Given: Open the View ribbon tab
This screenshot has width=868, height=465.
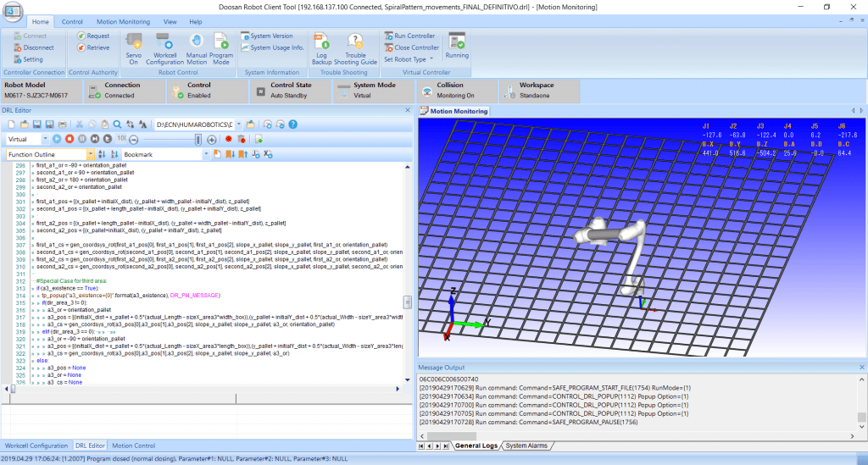Looking at the screenshot, I should click(x=170, y=21).
